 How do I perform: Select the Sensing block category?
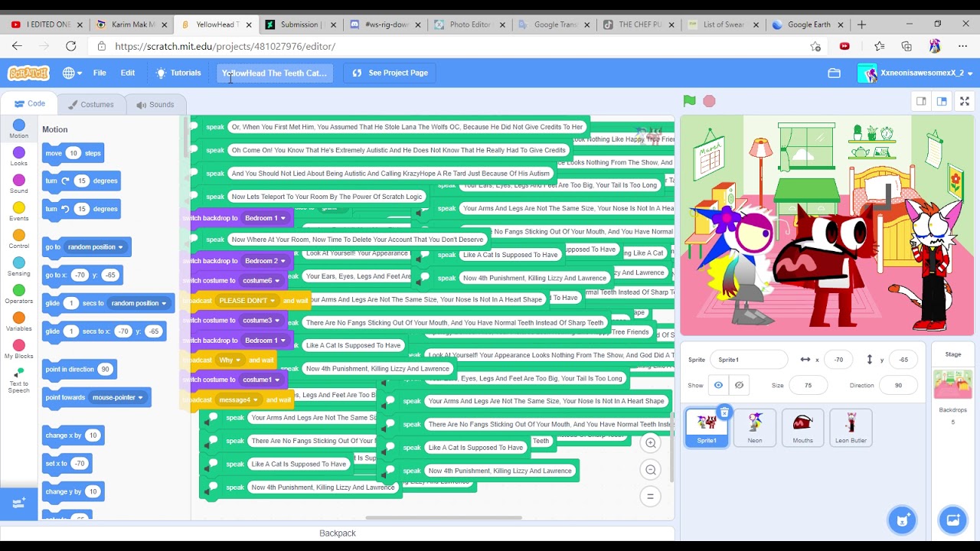[x=19, y=267]
